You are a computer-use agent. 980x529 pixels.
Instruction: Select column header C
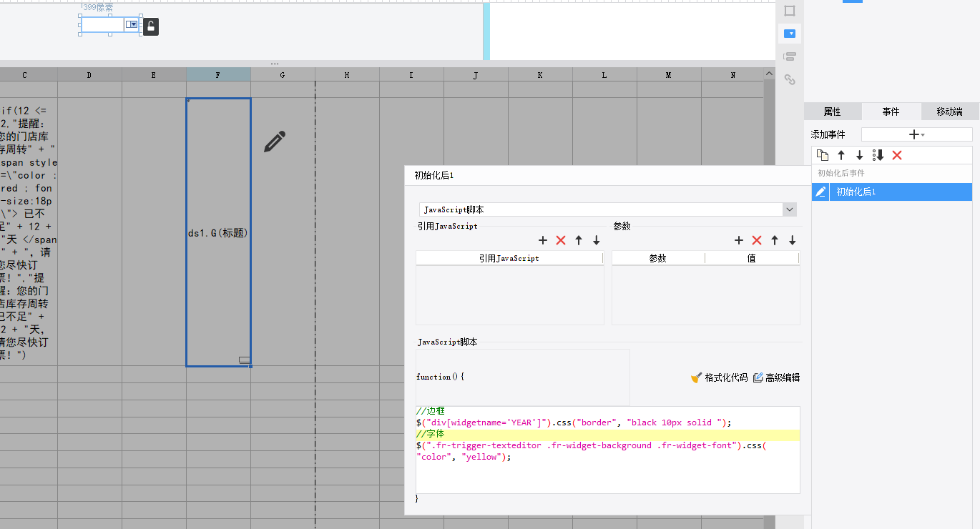click(x=25, y=74)
